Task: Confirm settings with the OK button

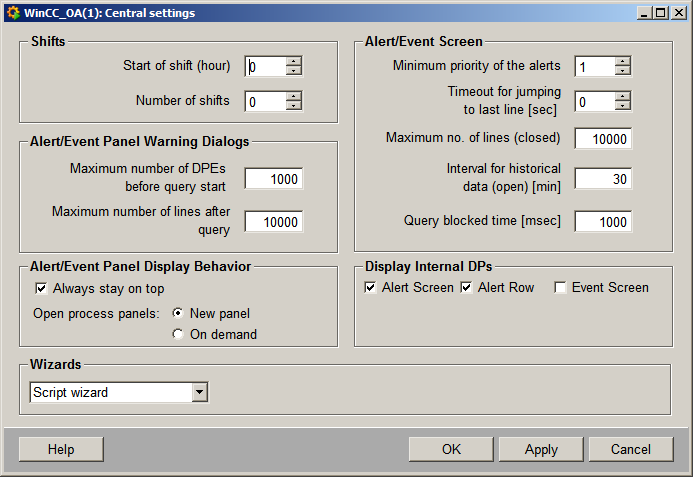Action: (x=451, y=449)
